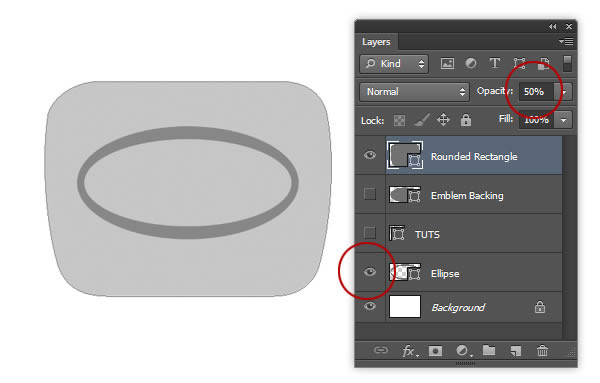
Task: Select the Emblem Backing layer thumbnail
Action: pos(405,195)
